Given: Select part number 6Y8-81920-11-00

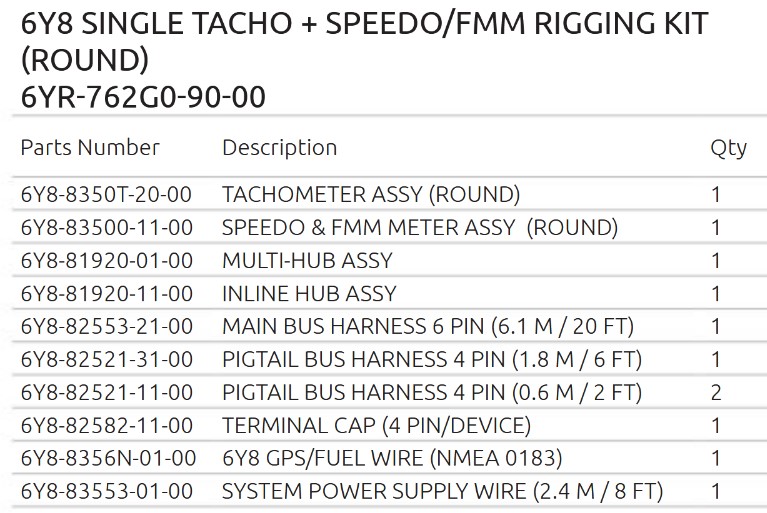Looking at the screenshot, I should [107, 293].
